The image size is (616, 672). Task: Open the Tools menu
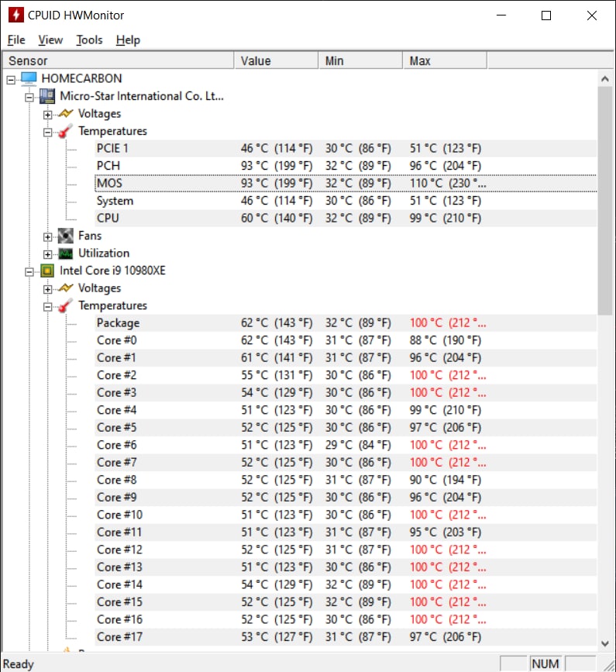point(90,40)
